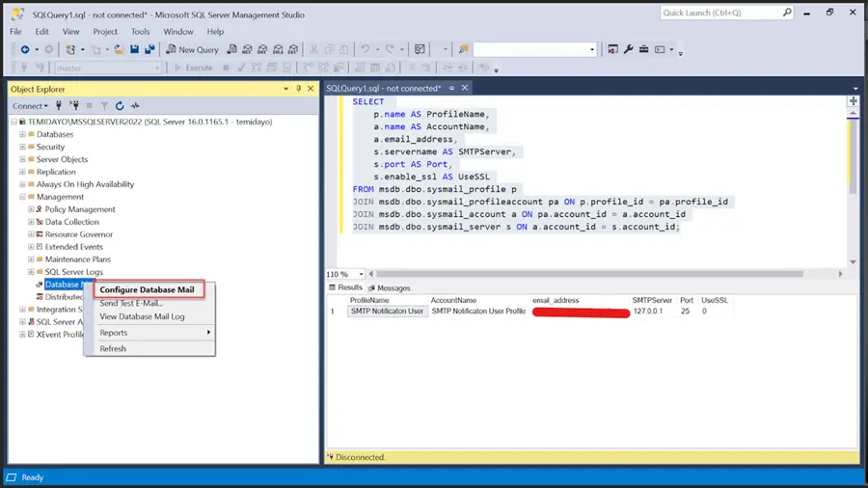Click the Find in Files icon

point(463,49)
